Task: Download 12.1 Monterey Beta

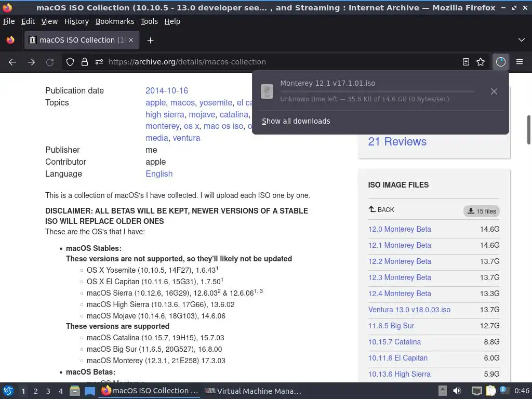Action: click(x=400, y=245)
